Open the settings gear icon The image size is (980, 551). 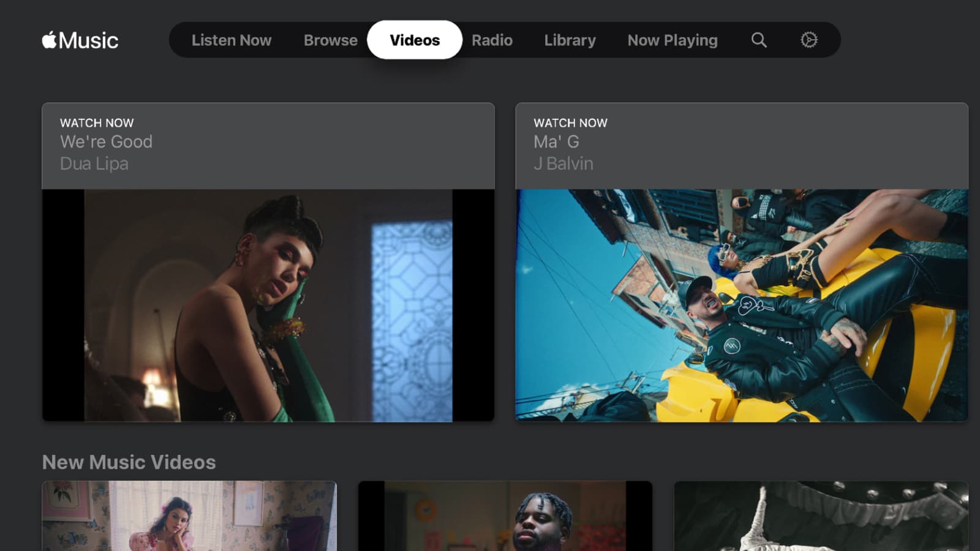(x=809, y=40)
